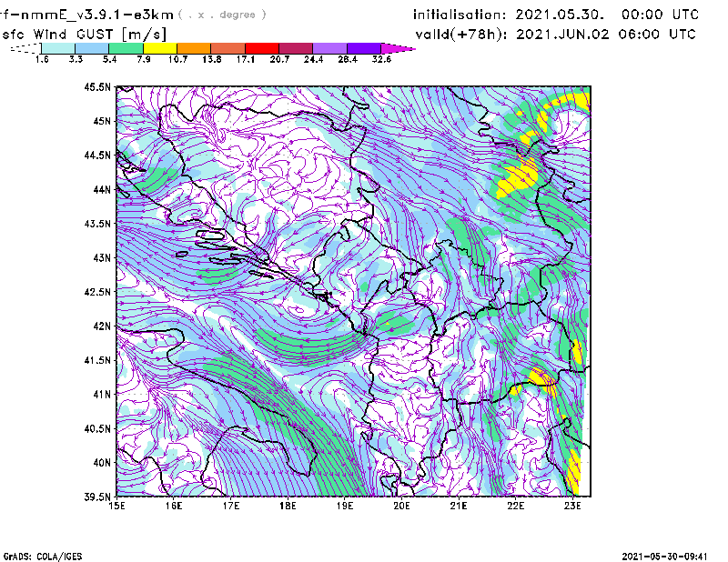
Task: Click the yellow 7.9–10.7 legend swatch
Action: [x=160, y=48]
